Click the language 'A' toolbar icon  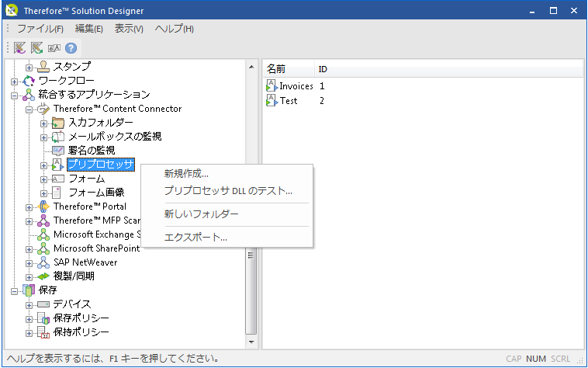[x=54, y=48]
